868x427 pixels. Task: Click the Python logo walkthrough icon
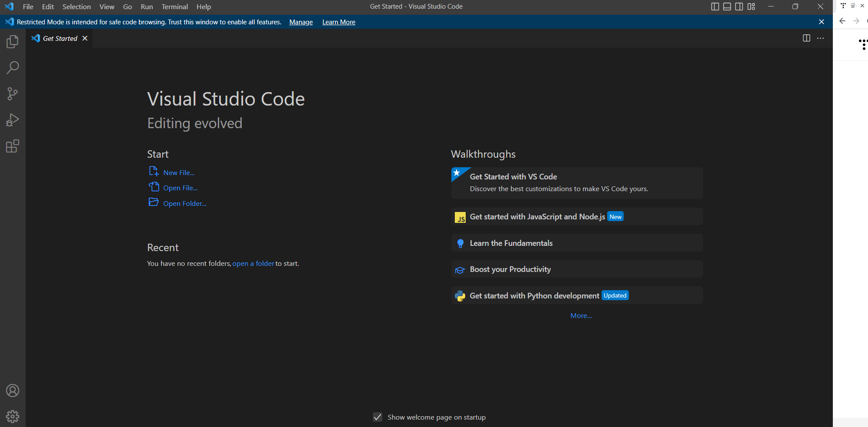460,296
